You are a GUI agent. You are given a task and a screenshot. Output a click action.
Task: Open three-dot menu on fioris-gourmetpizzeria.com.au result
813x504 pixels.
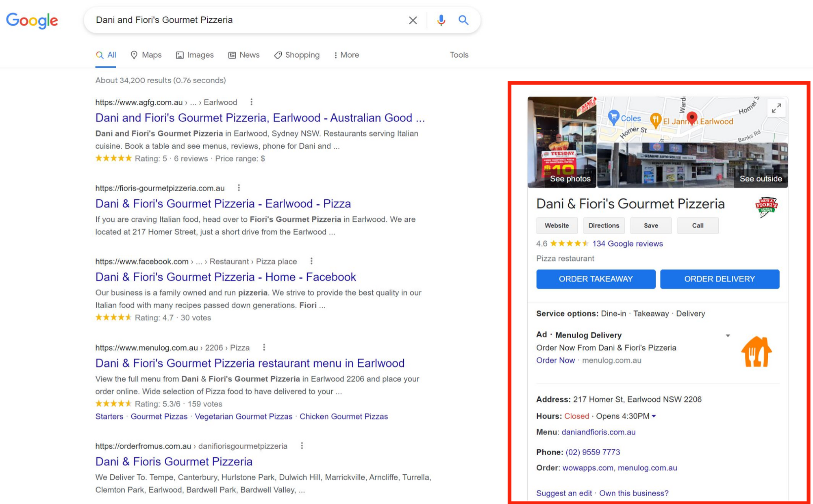239,188
